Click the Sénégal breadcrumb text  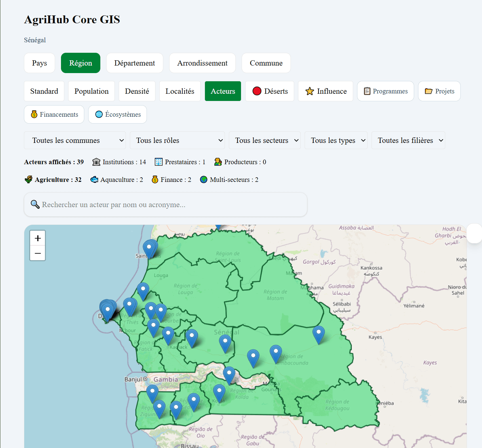point(35,40)
